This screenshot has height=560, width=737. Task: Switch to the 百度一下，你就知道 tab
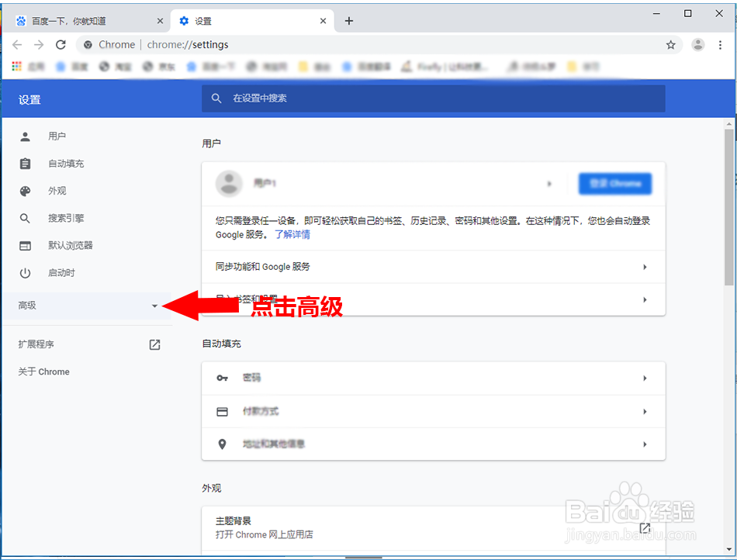pos(88,21)
